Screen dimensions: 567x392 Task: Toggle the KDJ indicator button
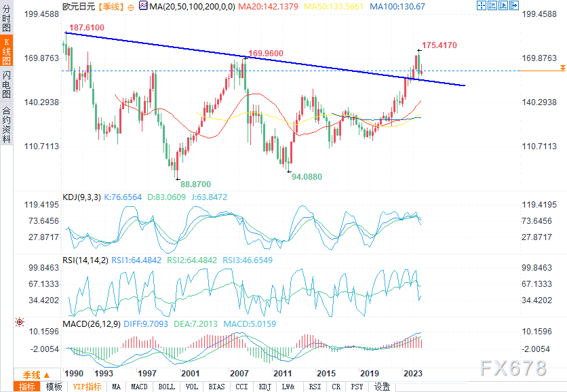pos(265,387)
